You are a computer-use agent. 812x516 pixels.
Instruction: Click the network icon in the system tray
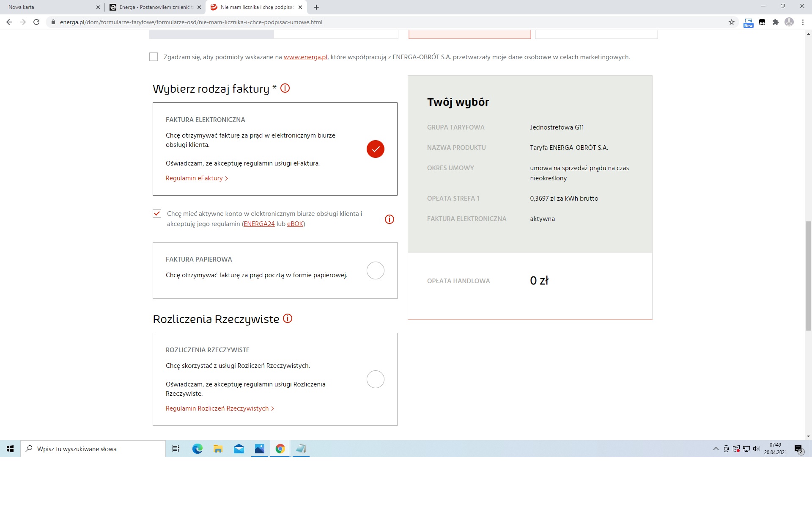click(746, 449)
